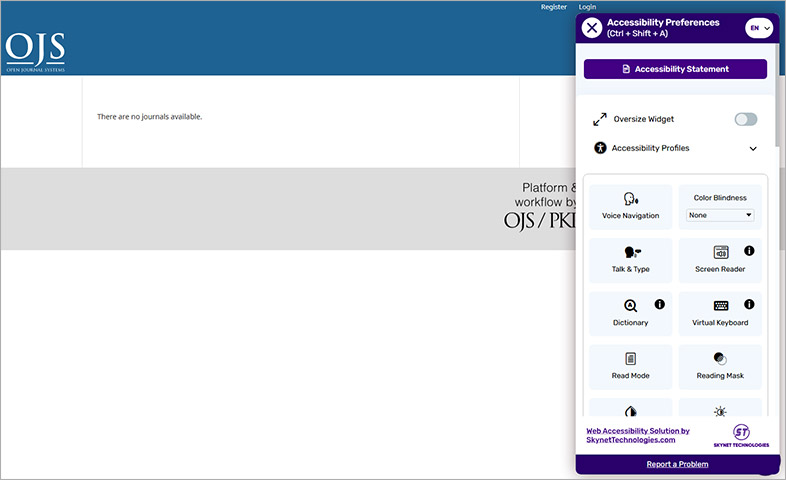
Task: Click the partially visible brightness sun tile
Action: click(x=720, y=407)
